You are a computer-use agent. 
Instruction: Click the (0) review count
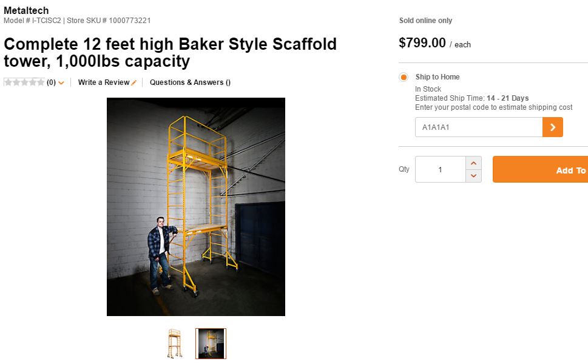point(51,83)
